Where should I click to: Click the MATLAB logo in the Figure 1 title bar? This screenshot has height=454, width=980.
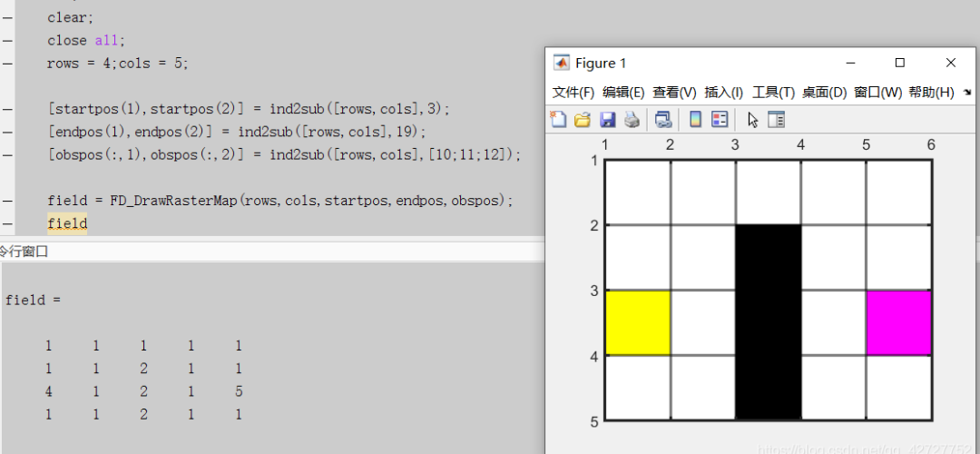click(x=562, y=64)
